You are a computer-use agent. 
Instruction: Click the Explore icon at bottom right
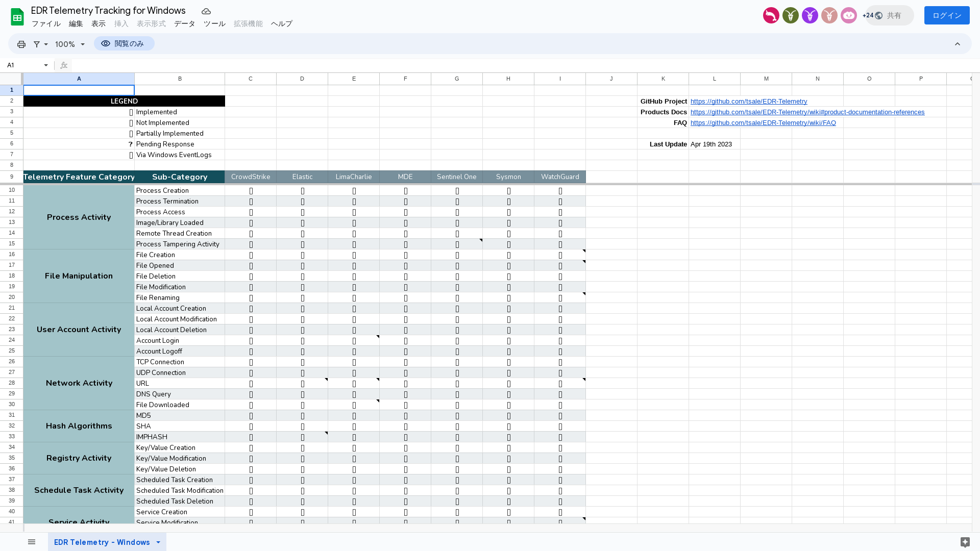click(x=965, y=542)
